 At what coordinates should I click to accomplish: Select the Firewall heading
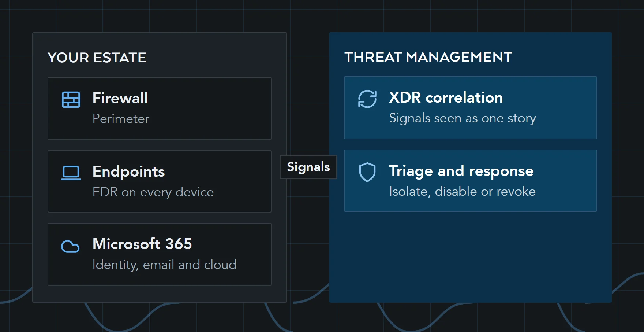click(x=120, y=98)
